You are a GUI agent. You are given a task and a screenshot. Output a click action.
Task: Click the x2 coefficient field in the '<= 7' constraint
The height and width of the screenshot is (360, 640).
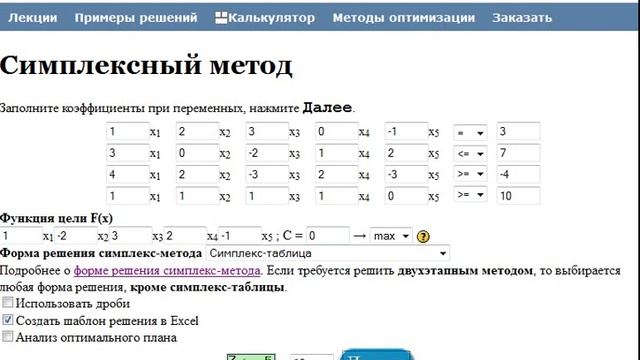(x=198, y=153)
